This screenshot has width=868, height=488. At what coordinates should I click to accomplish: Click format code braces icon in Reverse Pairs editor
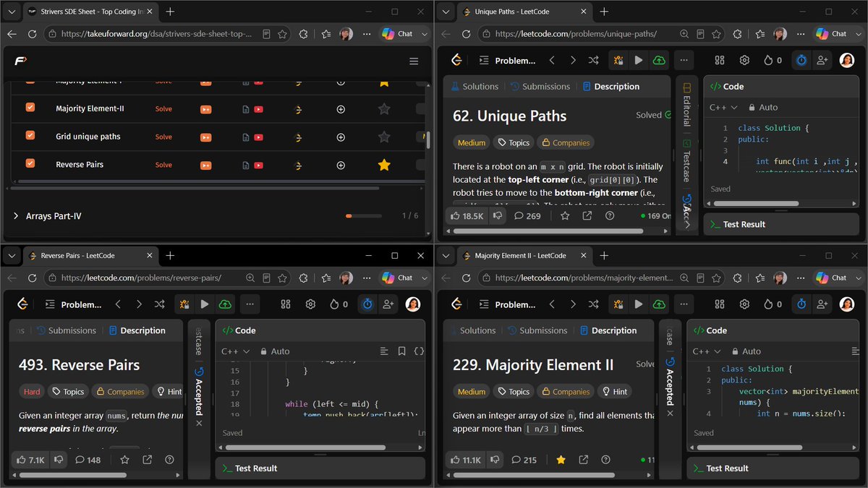(x=419, y=351)
